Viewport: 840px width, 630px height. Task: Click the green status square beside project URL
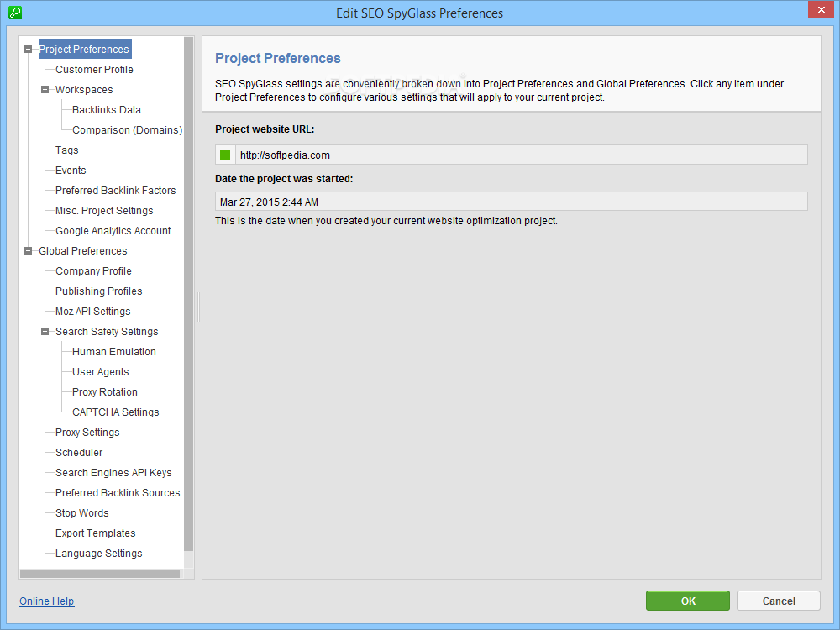[x=225, y=155]
